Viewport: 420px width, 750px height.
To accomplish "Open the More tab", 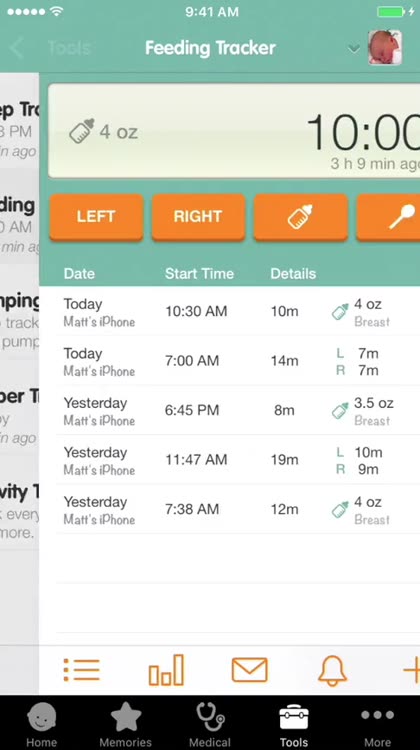I will [x=377, y=724].
